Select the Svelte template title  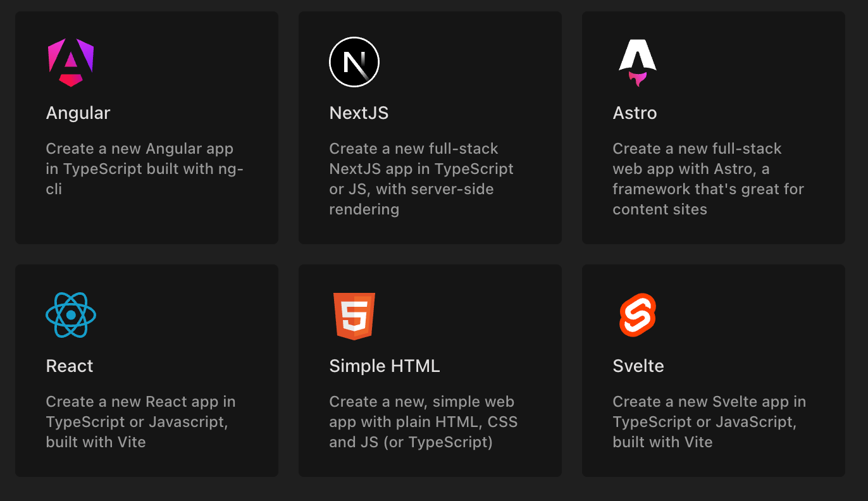[x=638, y=366]
